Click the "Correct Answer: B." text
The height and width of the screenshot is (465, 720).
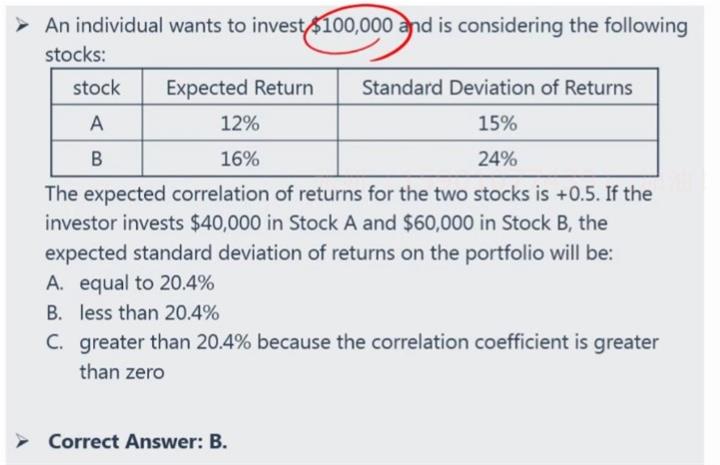coord(138,441)
